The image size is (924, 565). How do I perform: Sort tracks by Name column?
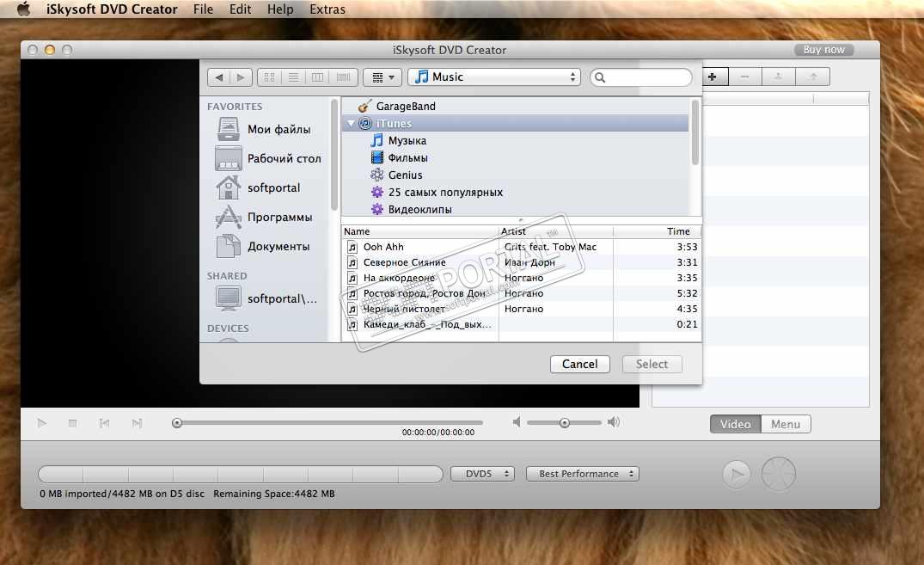pyautogui.click(x=420, y=231)
